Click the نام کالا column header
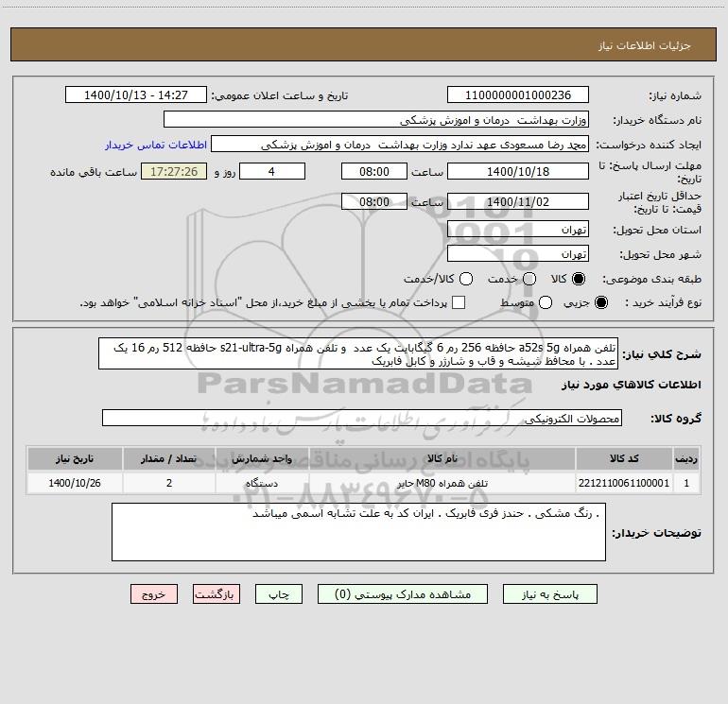Screen dimensions: 728x704 coord(442,458)
